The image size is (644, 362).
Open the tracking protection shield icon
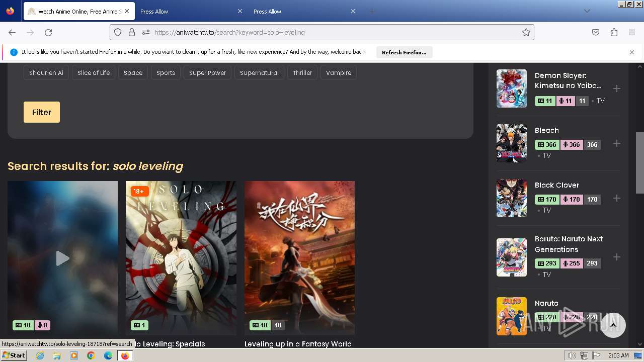pos(118,32)
